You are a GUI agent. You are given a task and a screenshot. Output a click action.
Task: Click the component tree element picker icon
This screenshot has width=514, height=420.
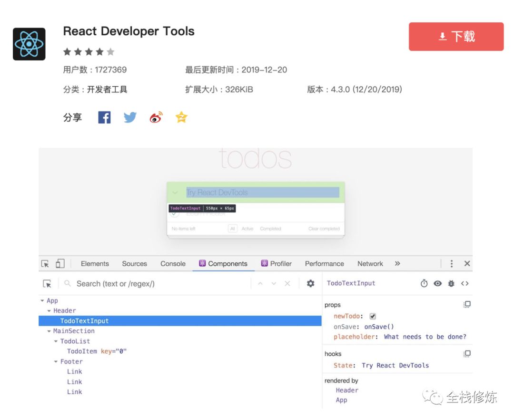click(47, 283)
